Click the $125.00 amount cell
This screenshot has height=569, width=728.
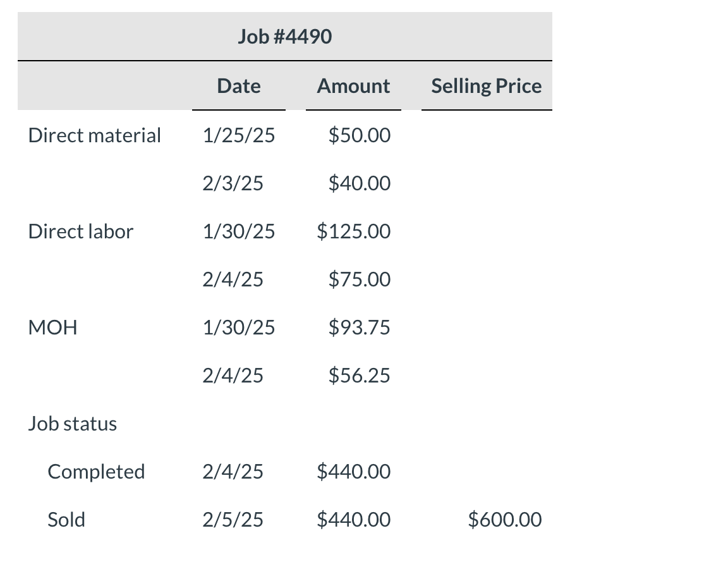coord(354,231)
